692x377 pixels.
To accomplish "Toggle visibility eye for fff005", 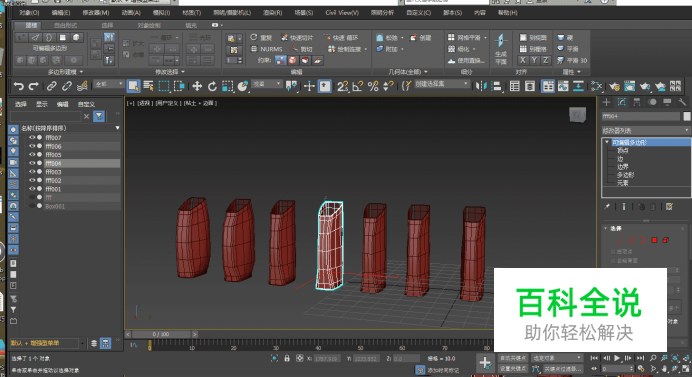I will (x=32, y=155).
